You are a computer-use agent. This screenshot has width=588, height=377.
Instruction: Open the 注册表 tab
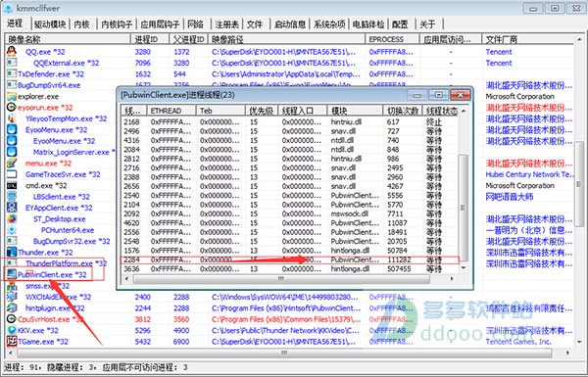coord(227,24)
